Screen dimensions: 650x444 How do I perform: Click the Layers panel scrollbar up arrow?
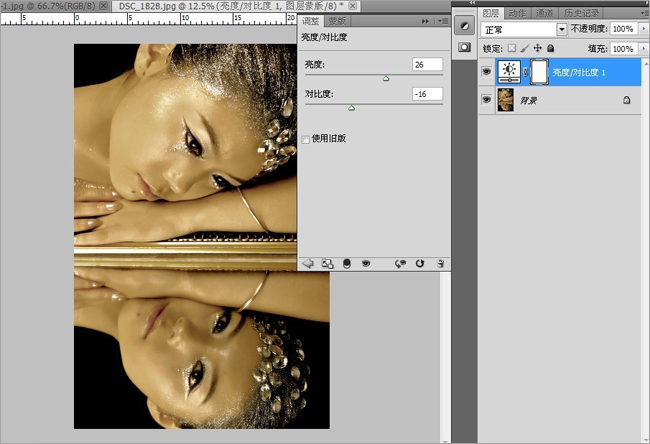[645, 62]
